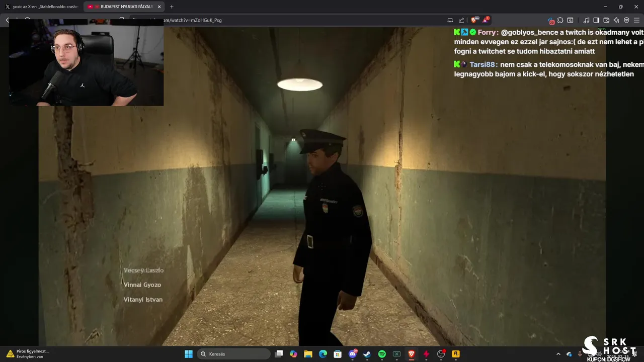Click the Vecsey Laszlo credit text
This screenshot has width=644, height=362.
pyautogui.click(x=143, y=270)
